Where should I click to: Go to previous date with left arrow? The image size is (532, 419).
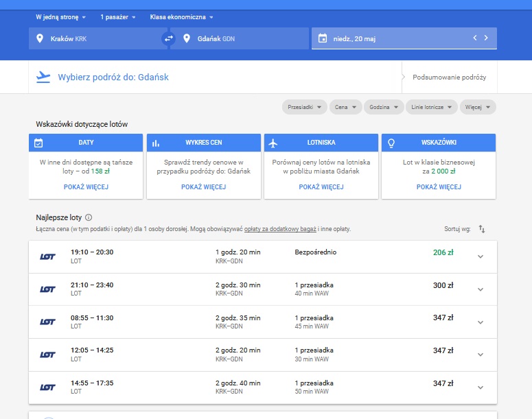(475, 38)
